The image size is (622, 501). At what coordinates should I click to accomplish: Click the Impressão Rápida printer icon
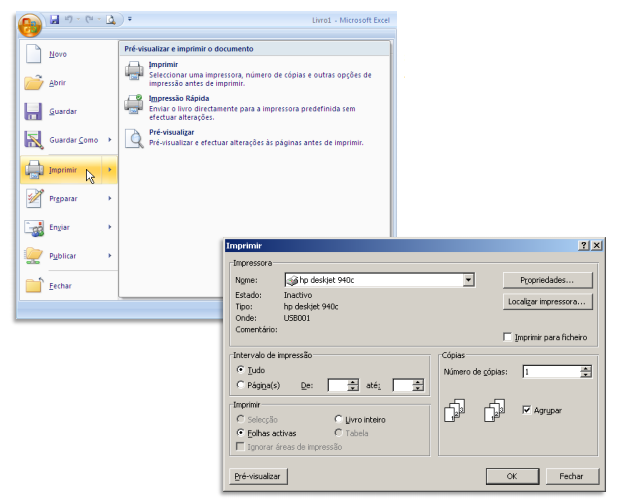(x=134, y=103)
